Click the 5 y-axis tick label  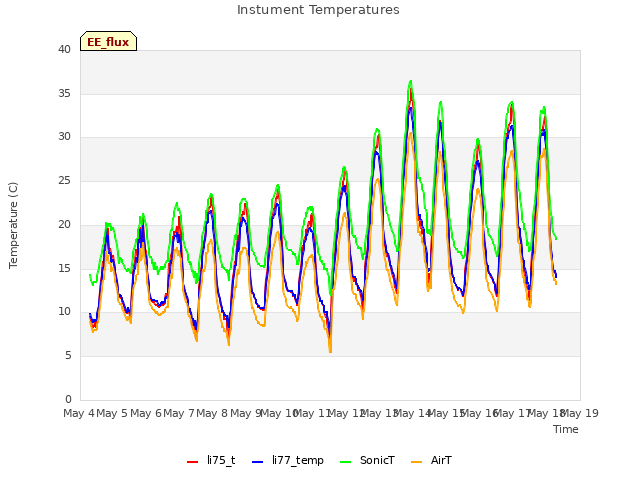(68, 356)
